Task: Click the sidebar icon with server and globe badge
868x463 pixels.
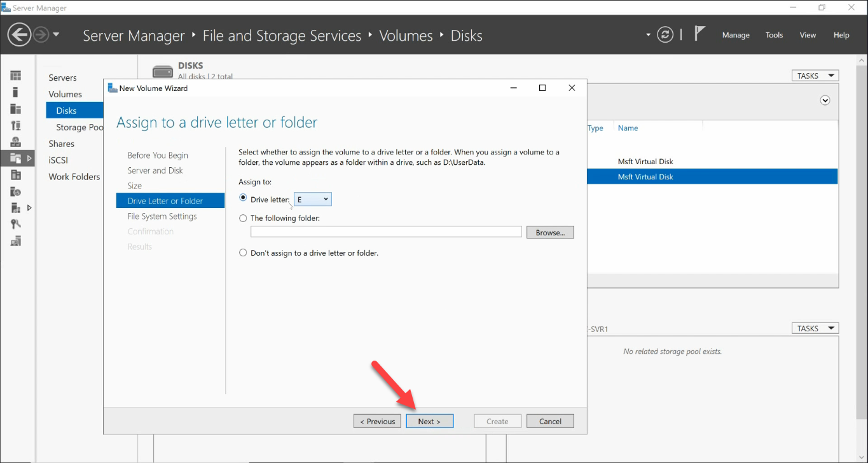Action: click(16, 191)
